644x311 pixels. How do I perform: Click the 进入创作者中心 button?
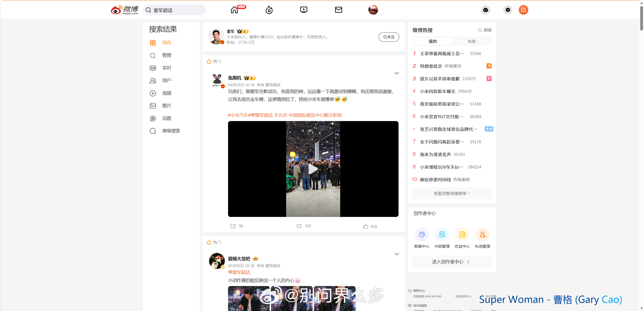pos(452,262)
